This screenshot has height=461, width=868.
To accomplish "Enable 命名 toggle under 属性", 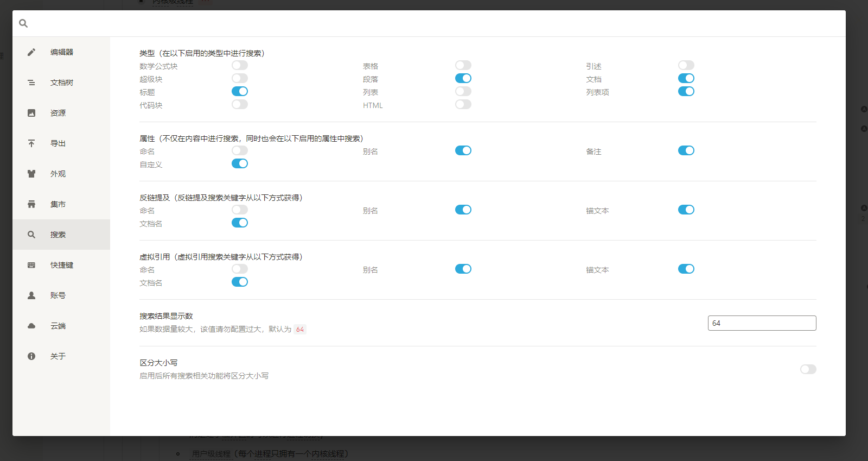I will point(240,150).
